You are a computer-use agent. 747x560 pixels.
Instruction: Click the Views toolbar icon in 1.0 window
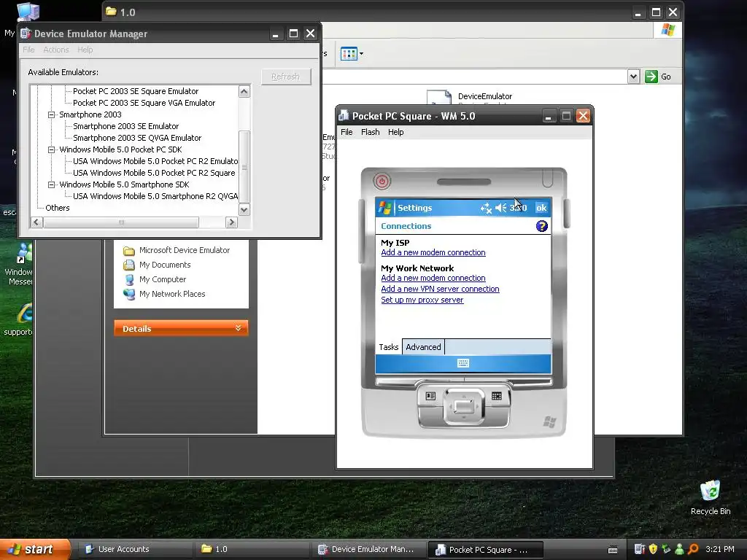(x=349, y=54)
